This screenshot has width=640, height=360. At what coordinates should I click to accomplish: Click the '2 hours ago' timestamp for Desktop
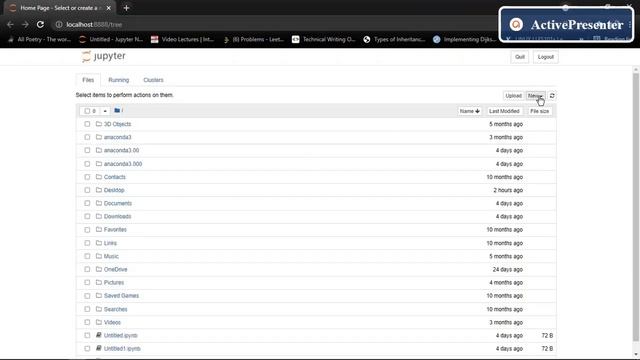[508, 190]
